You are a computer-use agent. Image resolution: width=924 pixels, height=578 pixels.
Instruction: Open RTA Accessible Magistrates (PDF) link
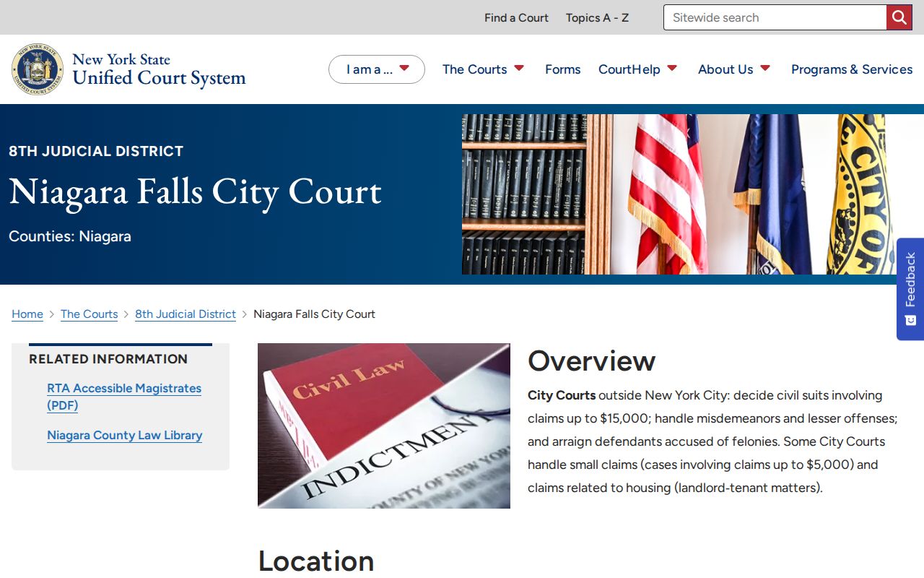tap(124, 397)
